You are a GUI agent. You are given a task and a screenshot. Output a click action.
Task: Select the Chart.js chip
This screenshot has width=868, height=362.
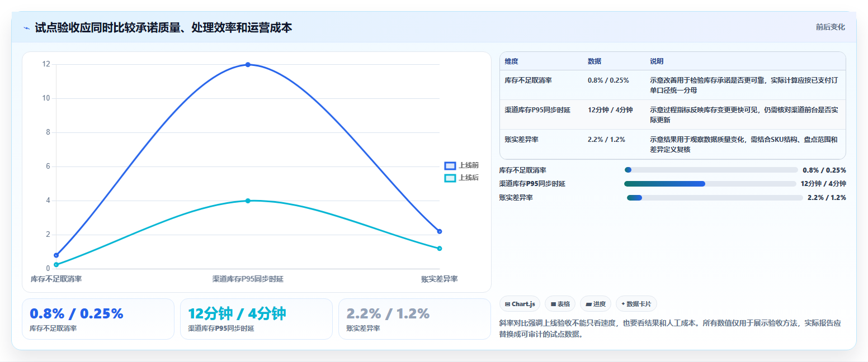click(x=520, y=304)
